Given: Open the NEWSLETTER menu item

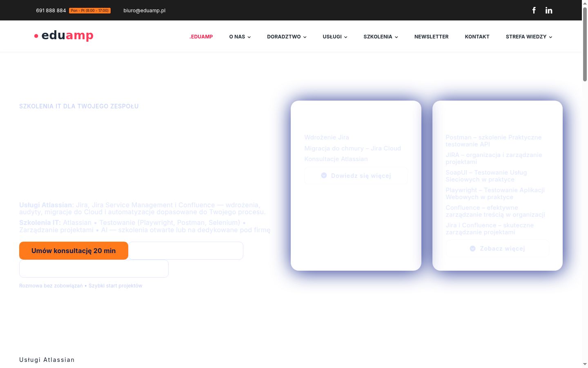Looking at the screenshot, I should (x=431, y=37).
